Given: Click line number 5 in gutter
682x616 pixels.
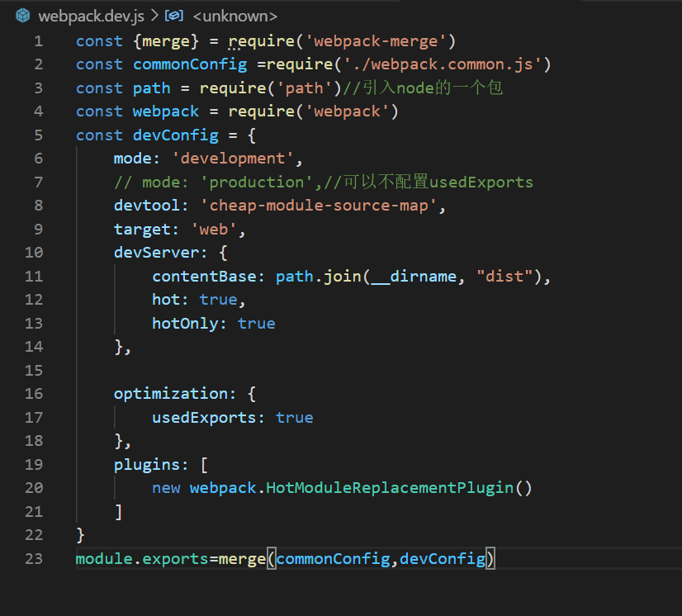Looking at the screenshot, I should 38,135.
